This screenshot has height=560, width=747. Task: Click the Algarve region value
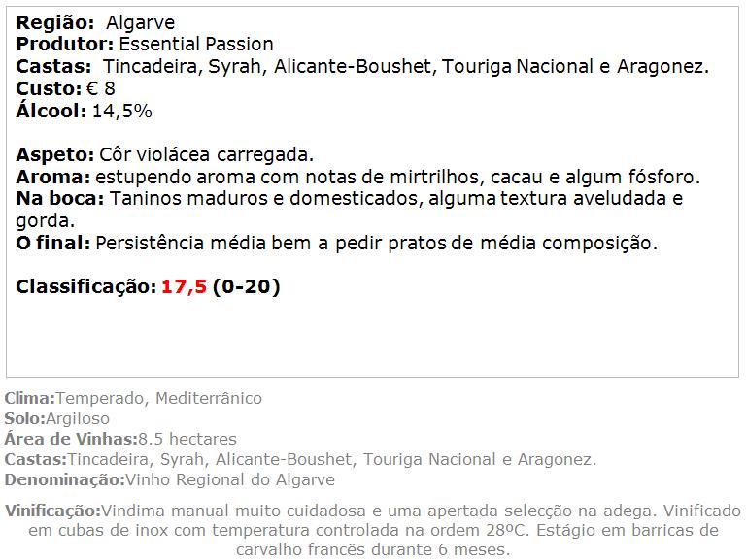141,23
